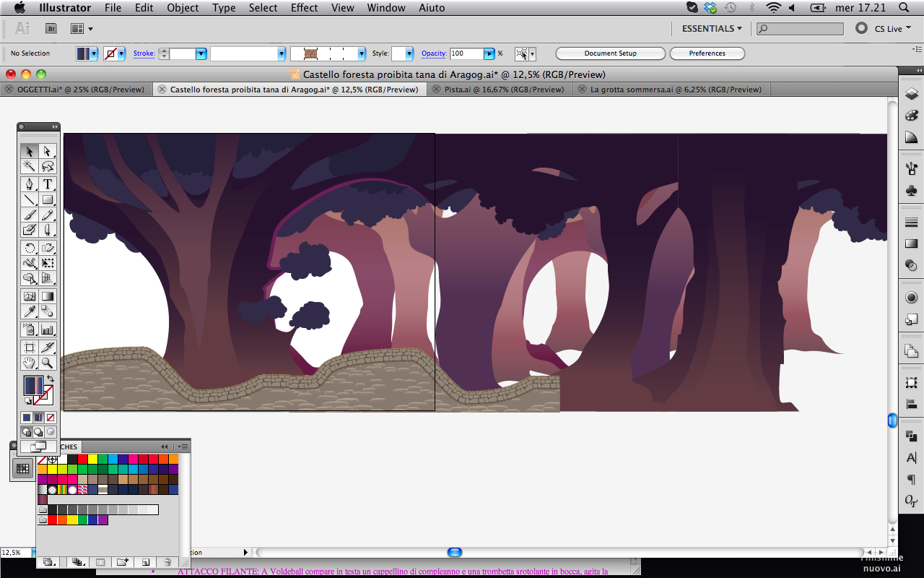This screenshot has width=924, height=578.
Task: Enable Draw Behind mode
Action: pyautogui.click(x=39, y=432)
